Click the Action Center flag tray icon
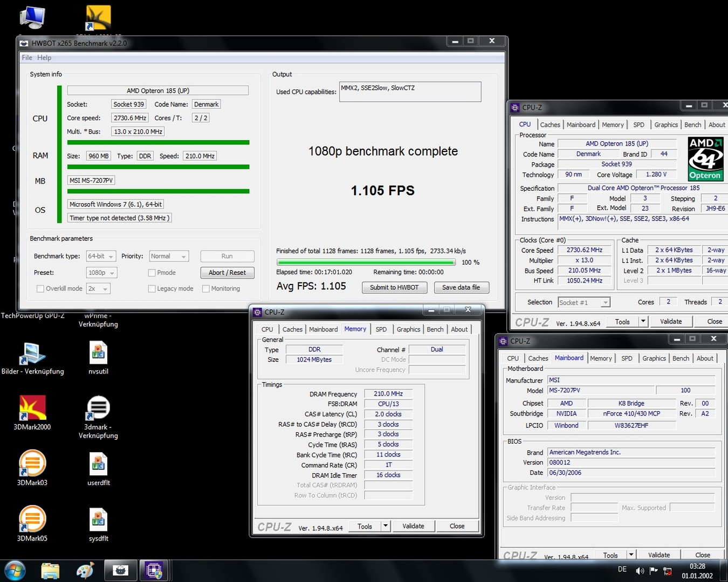 click(x=654, y=571)
